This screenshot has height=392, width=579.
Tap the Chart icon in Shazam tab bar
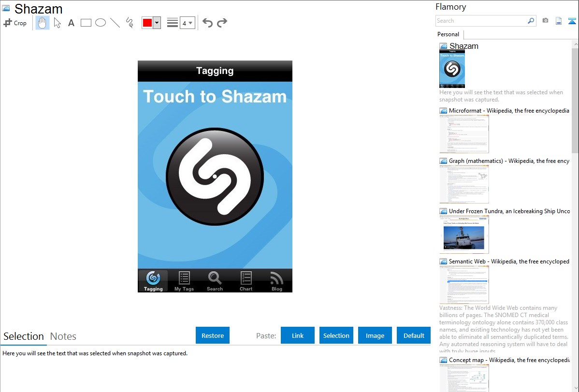point(246,281)
